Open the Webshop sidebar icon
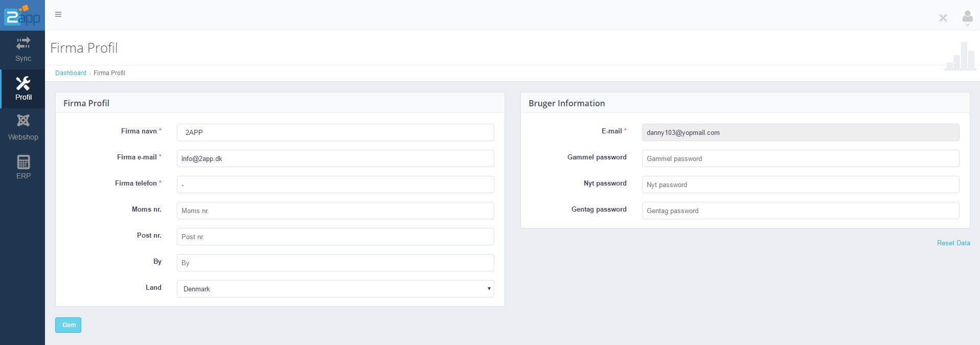 [23, 121]
